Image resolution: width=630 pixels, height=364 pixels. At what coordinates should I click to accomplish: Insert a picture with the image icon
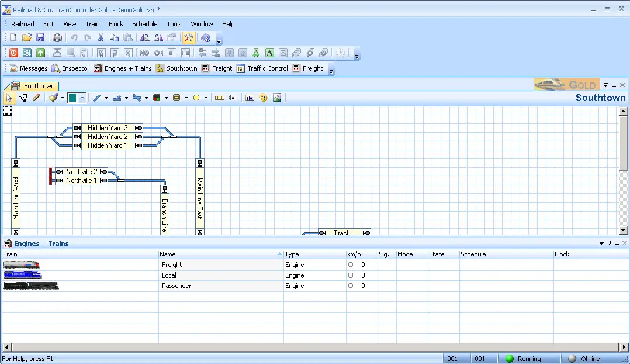point(277,98)
